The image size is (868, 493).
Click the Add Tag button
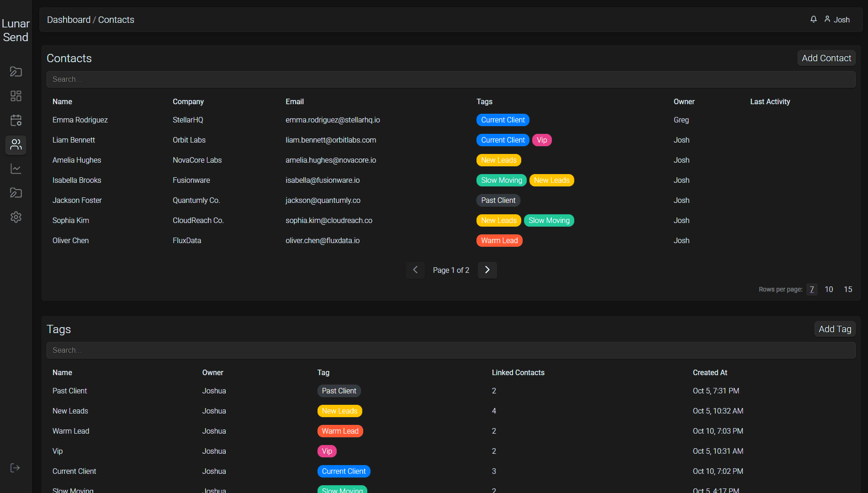835,329
